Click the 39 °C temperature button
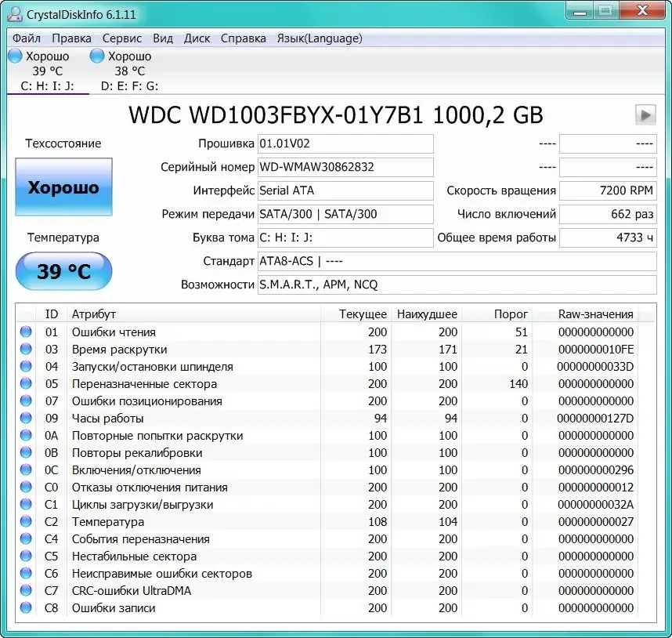 pos(64,271)
